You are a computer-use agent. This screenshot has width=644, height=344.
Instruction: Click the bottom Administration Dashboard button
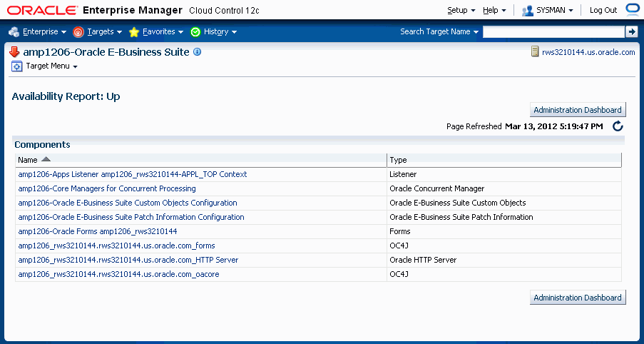coord(578,298)
